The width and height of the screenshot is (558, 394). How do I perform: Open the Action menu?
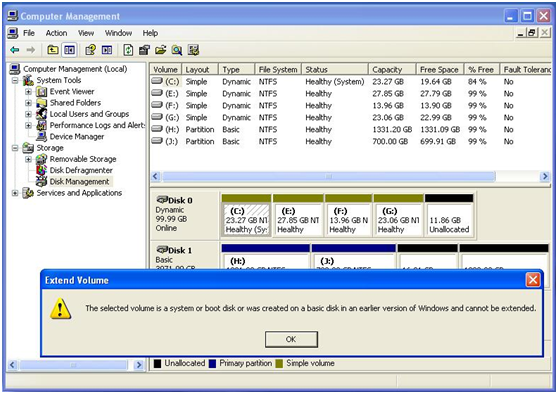pos(56,33)
